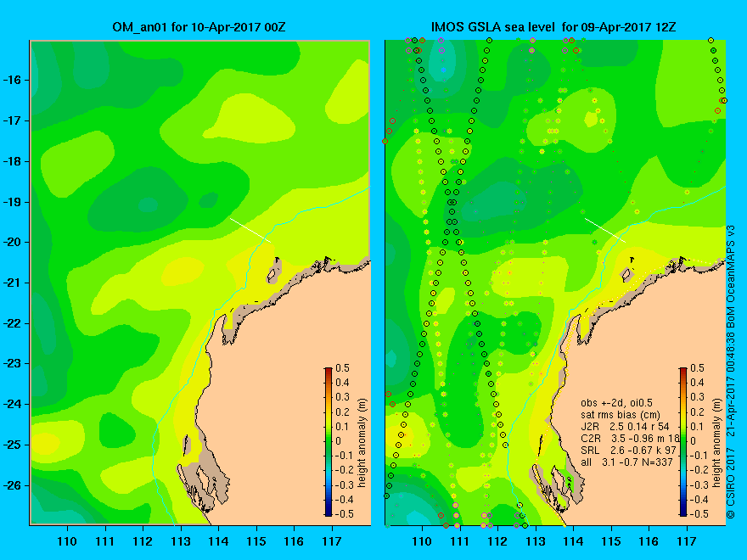The image size is (747, 560).
Task: Click the white transect line on the OM_an01 map
Action: (x=250, y=230)
